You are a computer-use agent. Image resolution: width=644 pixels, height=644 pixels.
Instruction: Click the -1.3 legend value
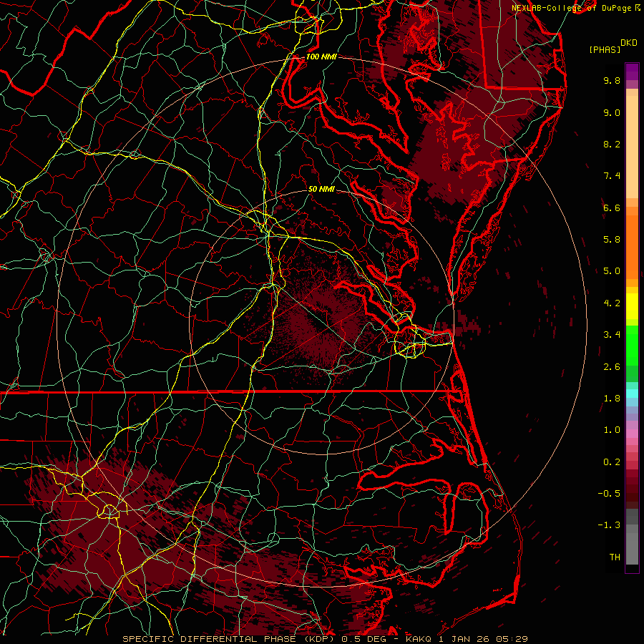tap(609, 525)
